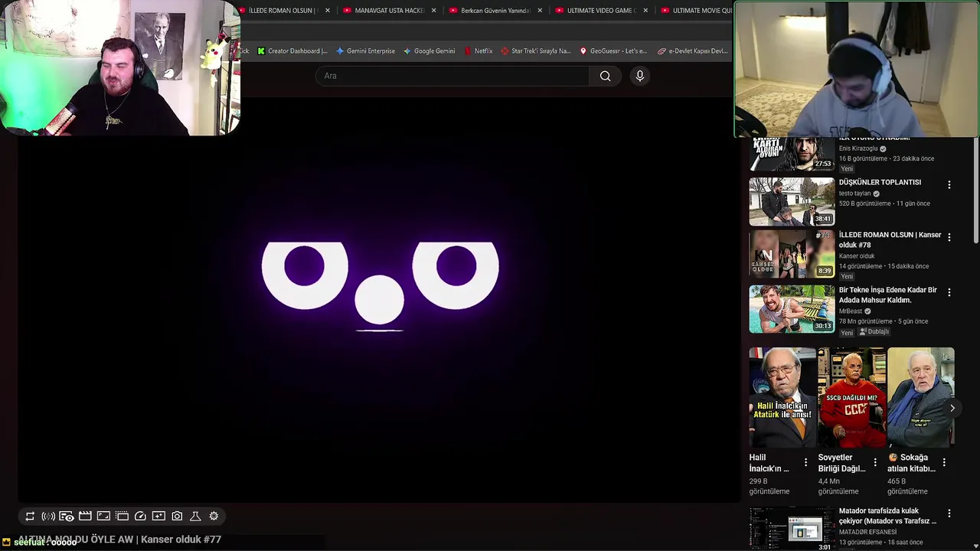Open the MrBeast boat video thumbnail
The image size is (980, 551).
coord(792,308)
